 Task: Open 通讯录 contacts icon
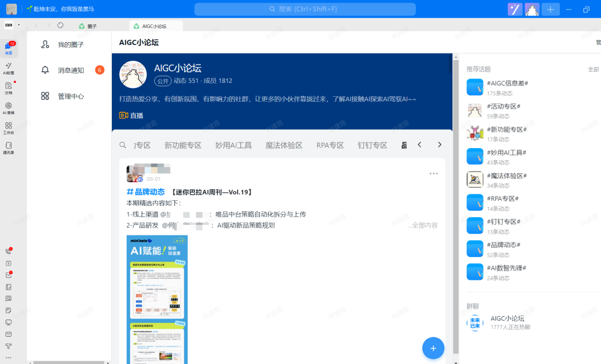[x=8, y=147]
